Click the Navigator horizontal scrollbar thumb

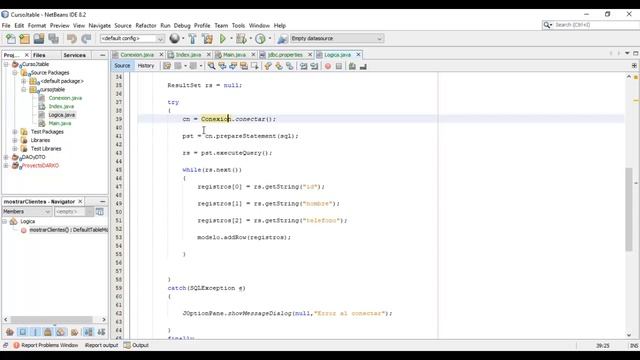tap(51, 320)
